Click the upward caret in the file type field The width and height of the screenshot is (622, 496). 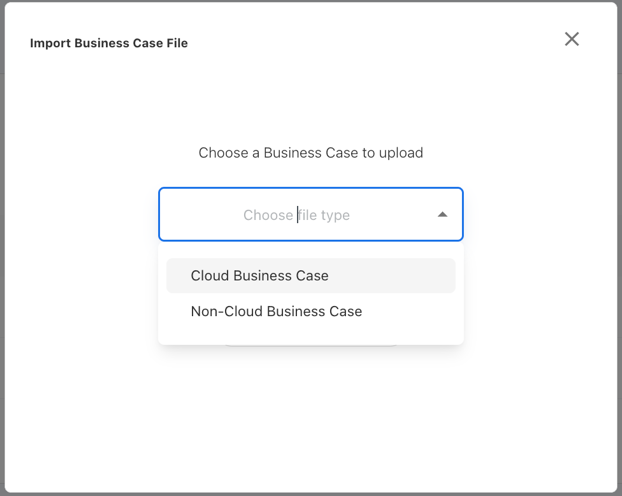[x=442, y=215]
